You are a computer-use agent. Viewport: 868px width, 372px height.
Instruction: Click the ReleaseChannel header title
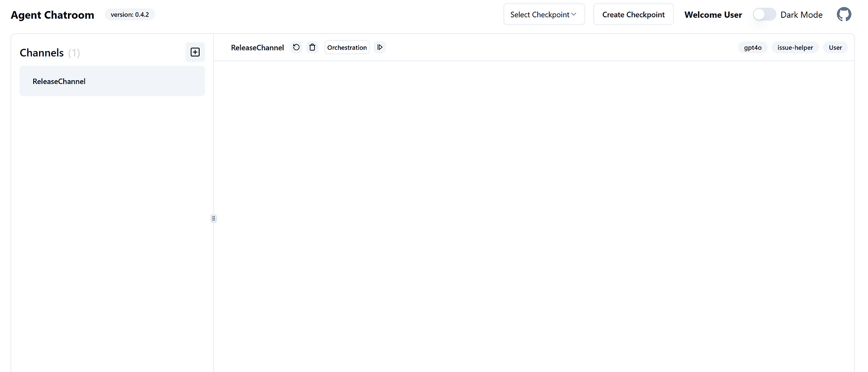[x=258, y=47]
